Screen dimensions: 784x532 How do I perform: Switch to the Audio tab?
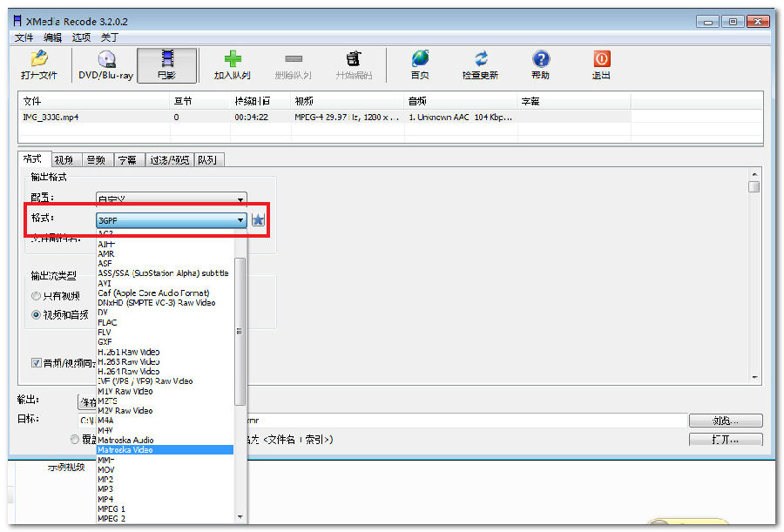[96, 160]
